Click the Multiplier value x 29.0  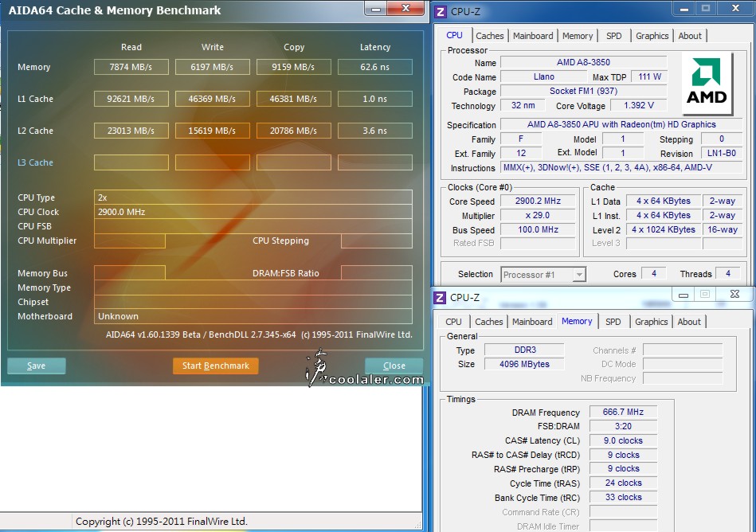[x=538, y=215]
